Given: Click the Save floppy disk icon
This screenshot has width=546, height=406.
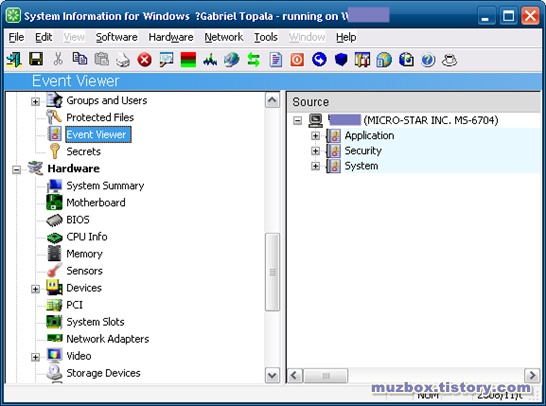Looking at the screenshot, I should 36,60.
